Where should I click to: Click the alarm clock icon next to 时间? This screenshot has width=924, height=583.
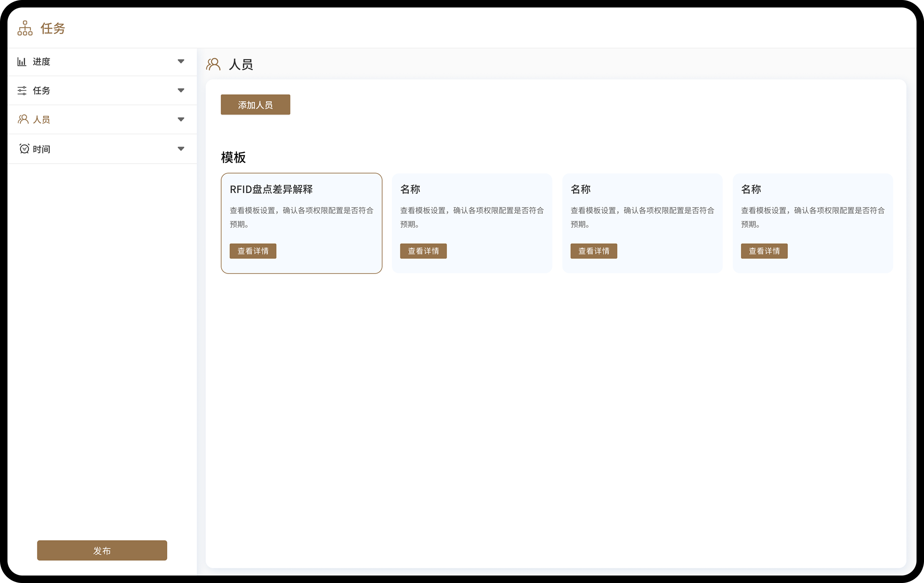[x=24, y=149]
